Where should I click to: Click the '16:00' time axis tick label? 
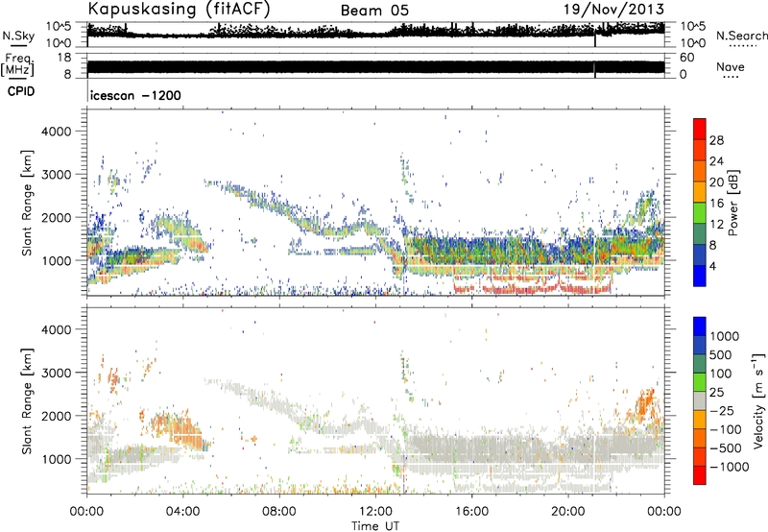(x=471, y=512)
